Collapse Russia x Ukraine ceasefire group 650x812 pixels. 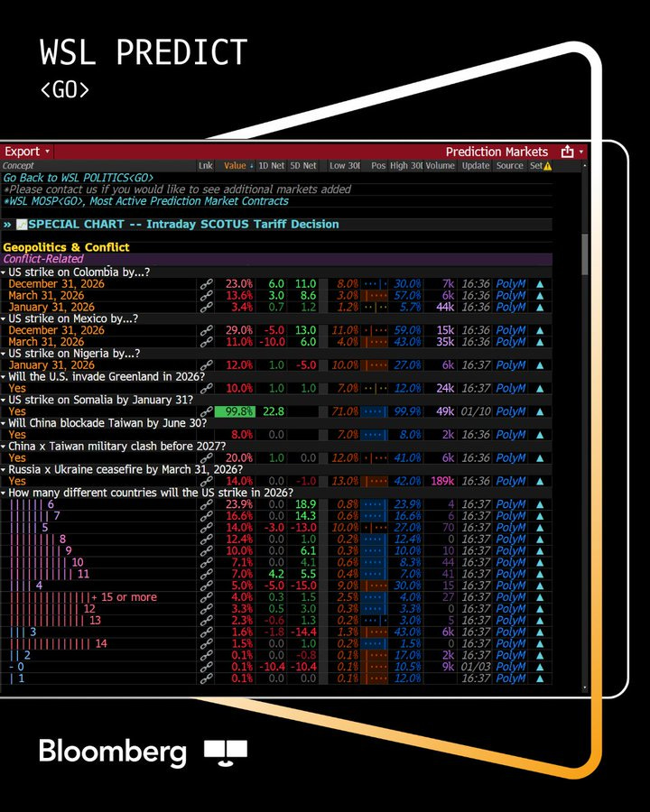[4, 470]
